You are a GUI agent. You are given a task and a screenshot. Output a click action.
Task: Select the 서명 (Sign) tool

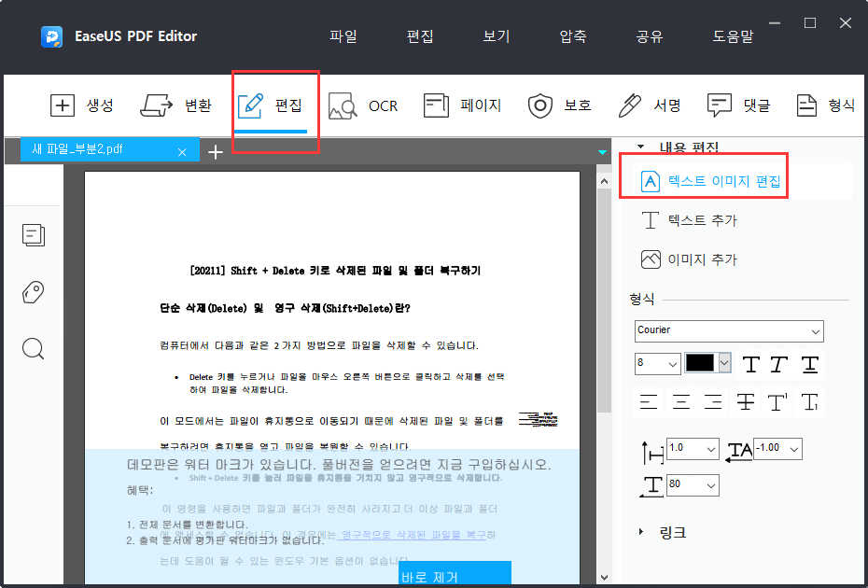651,105
